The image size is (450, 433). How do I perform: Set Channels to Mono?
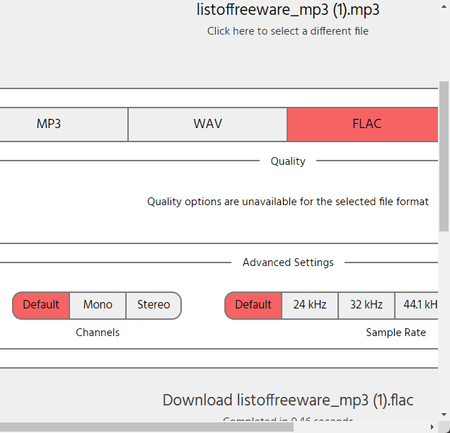pos(98,305)
